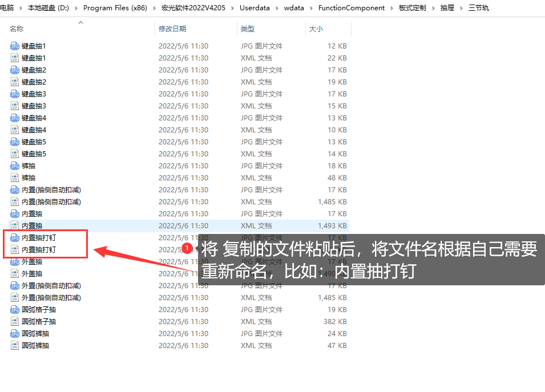
Task: Click the 22 KB size cell
Action: point(337,58)
